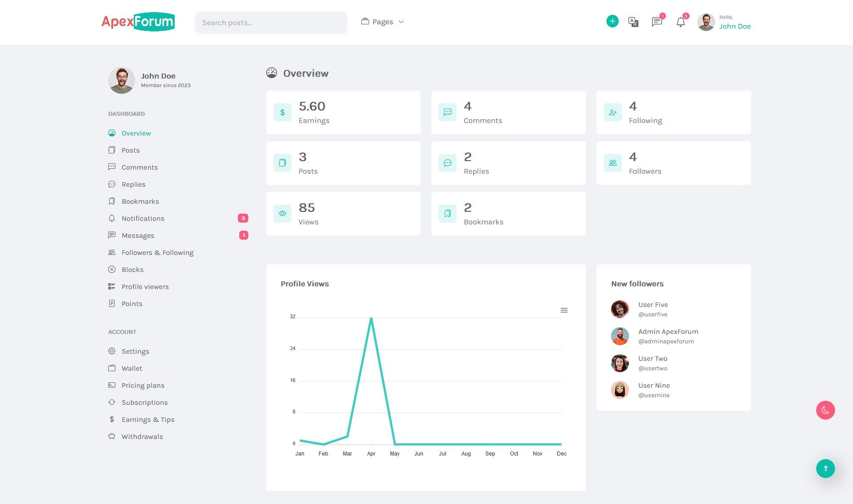This screenshot has height=504, width=853.
Task: Open Notifications in the sidebar
Action: coord(143,219)
